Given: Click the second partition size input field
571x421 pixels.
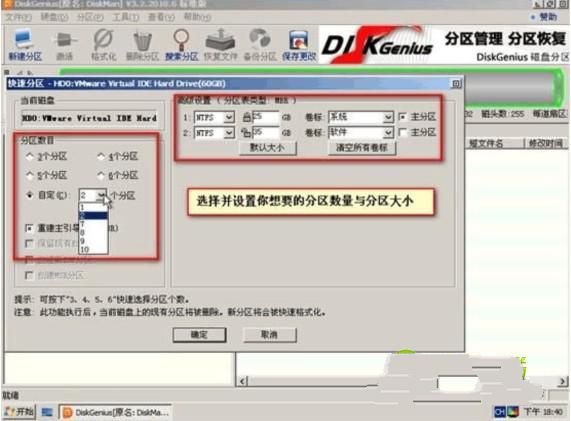Looking at the screenshot, I should coord(265,133).
